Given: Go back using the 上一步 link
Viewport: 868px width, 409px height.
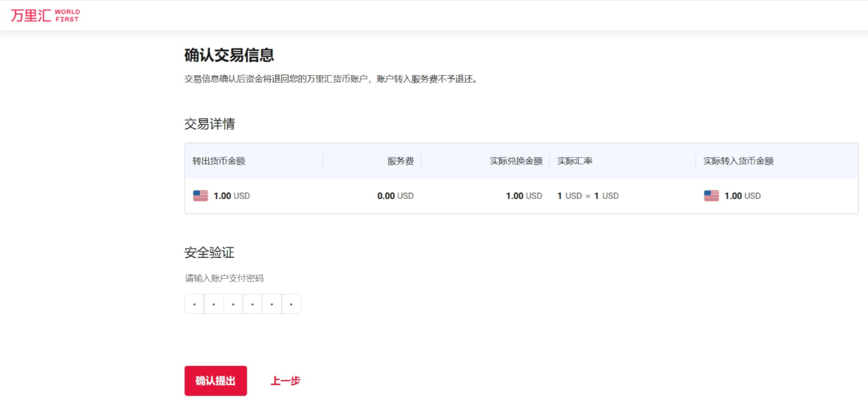Looking at the screenshot, I should tap(285, 381).
